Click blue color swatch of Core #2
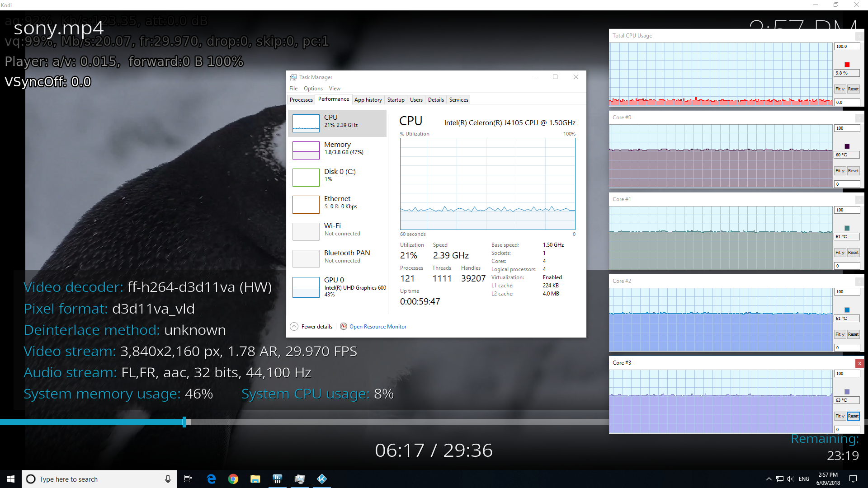 [x=847, y=310]
